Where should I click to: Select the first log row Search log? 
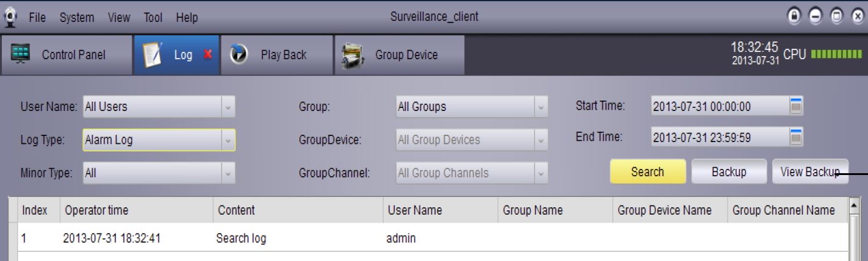pyautogui.click(x=241, y=238)
